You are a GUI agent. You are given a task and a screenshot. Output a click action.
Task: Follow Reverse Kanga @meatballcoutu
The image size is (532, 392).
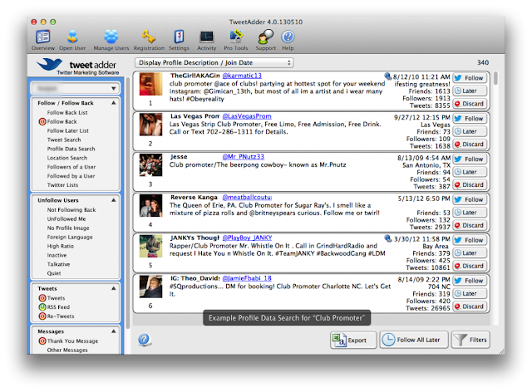pyautogui.click(x=470, y=199)
